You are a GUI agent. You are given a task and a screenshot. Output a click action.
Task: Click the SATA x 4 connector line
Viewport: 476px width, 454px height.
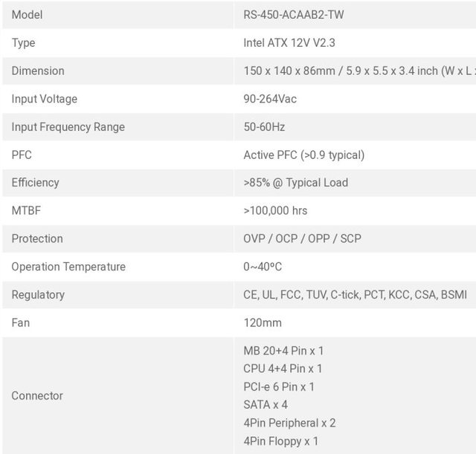[266, 405]
